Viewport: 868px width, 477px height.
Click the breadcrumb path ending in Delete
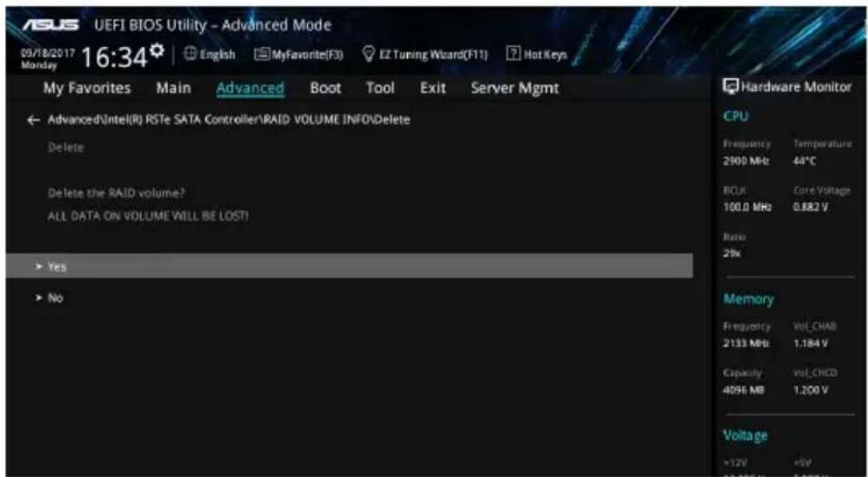(x=229, y=119)
